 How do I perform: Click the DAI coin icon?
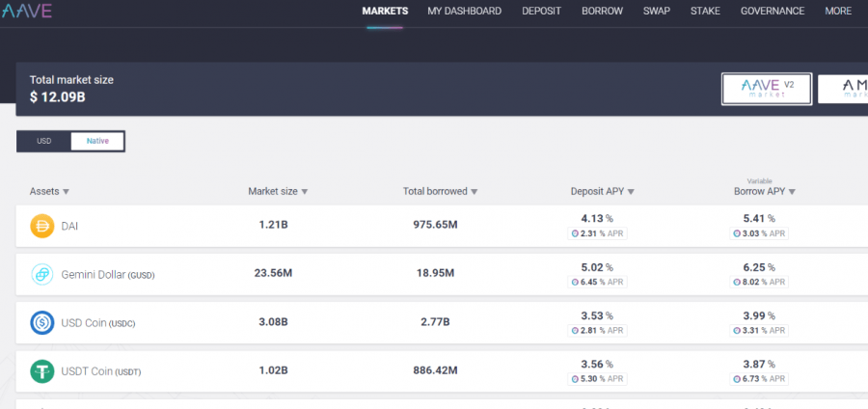(42, 227)
